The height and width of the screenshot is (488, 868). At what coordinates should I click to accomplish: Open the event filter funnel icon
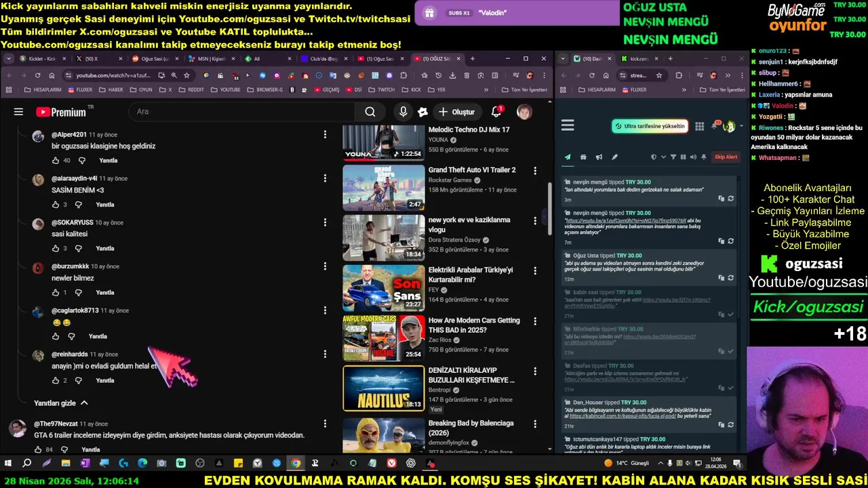pos(673,157)
